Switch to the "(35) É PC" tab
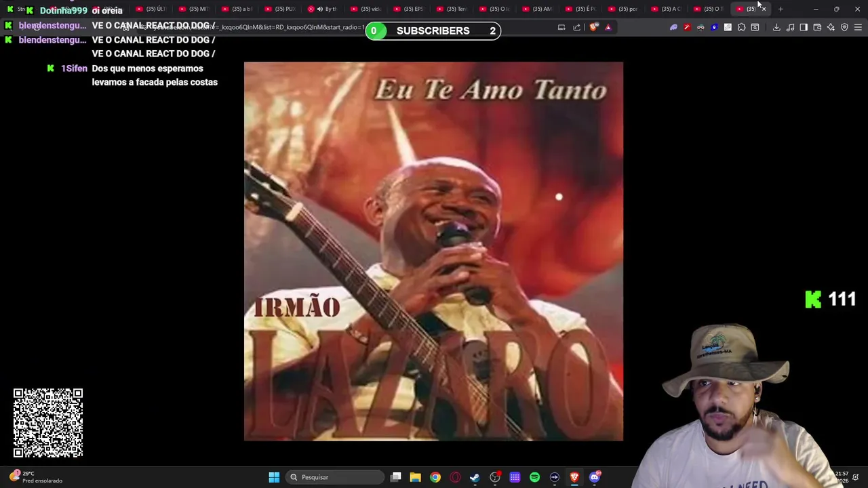868x488 pixels. click(x=581, y=9)
